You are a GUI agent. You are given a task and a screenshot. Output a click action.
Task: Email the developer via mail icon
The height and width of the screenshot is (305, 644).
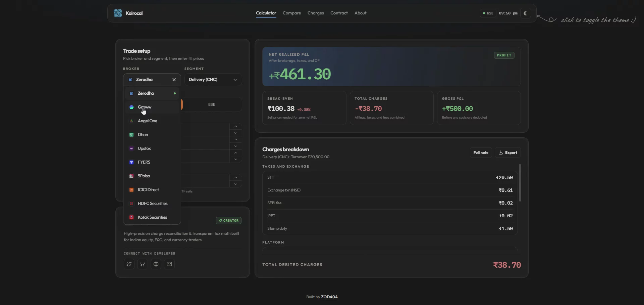pyautogui.click(x=169, y=264)
